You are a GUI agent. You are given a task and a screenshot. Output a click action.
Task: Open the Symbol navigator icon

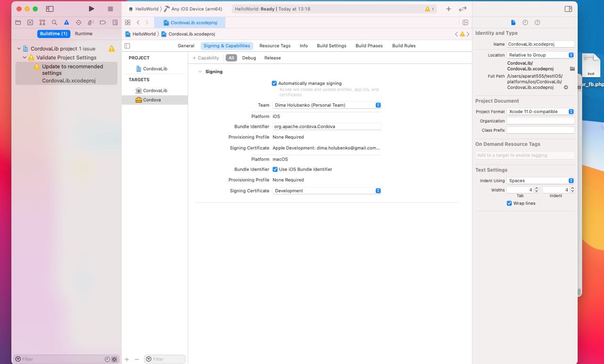click(x=42, y=22)
